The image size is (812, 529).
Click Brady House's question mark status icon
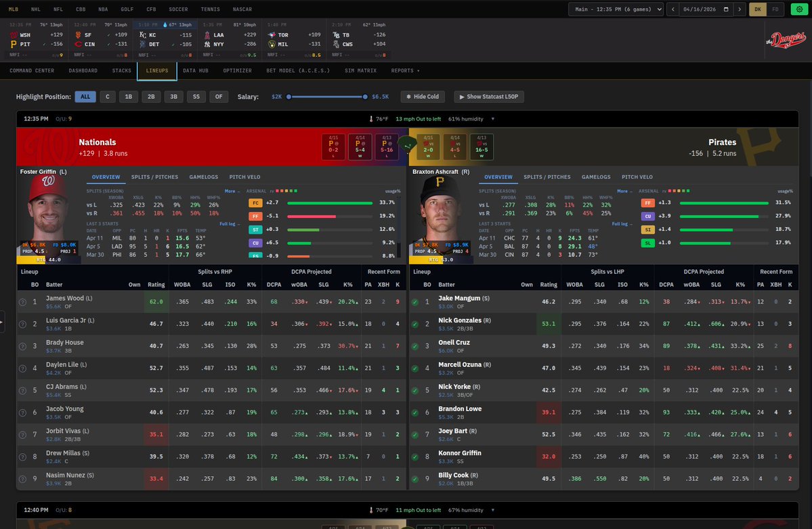(x=22, y=346)
